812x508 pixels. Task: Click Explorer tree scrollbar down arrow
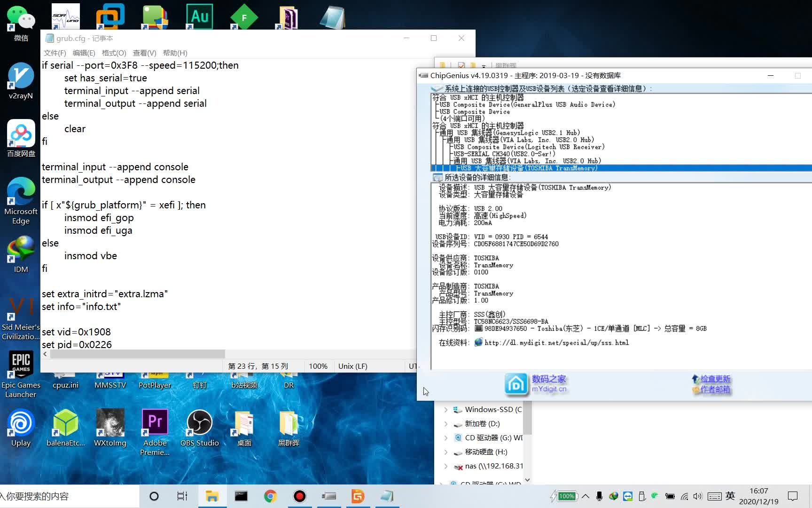[x=527, y=480]
